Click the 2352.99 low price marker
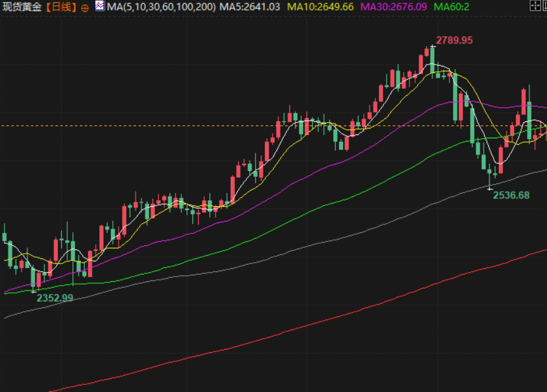The height and width of the screenshot is (392, 547). 55,297
